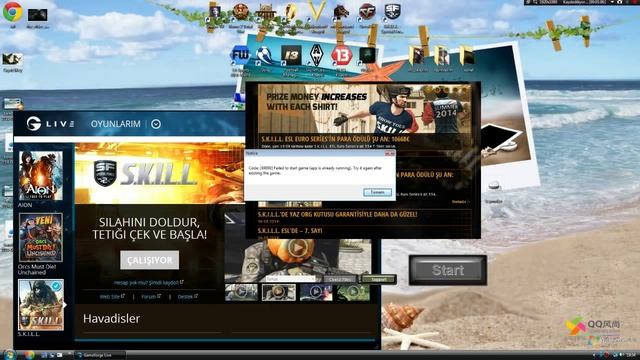Select the S.K.I.L.L. game tile in sidebar
The width and height of the screenshot is (640, 360).
point(41,305)
